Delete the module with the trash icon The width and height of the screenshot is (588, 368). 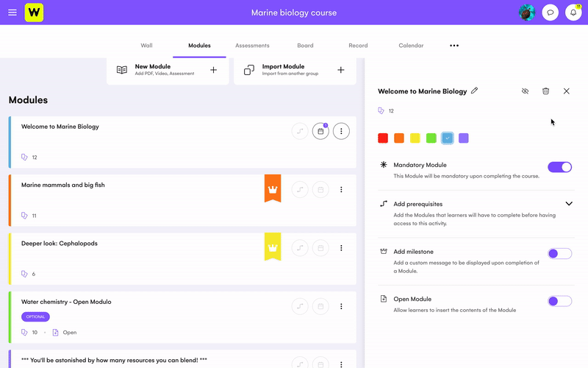click(x=545, y=91)
